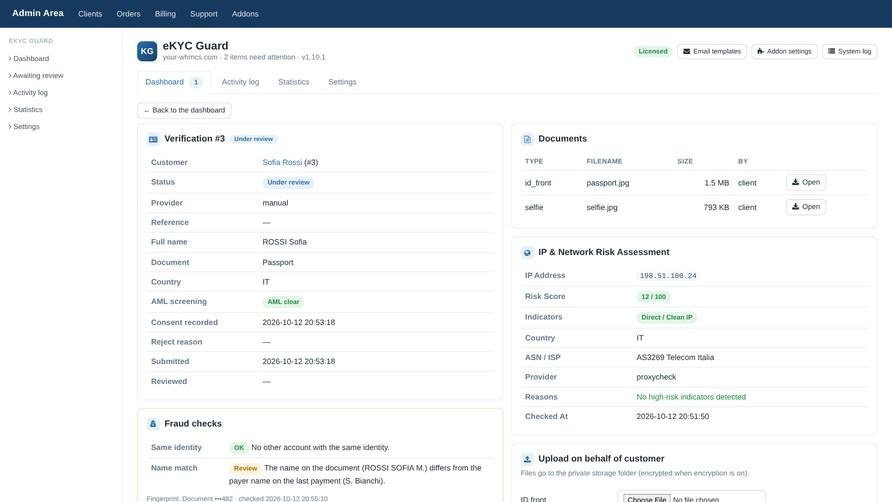Click the Review badge for Name match
892x502 pixels.
click(245, 468)
